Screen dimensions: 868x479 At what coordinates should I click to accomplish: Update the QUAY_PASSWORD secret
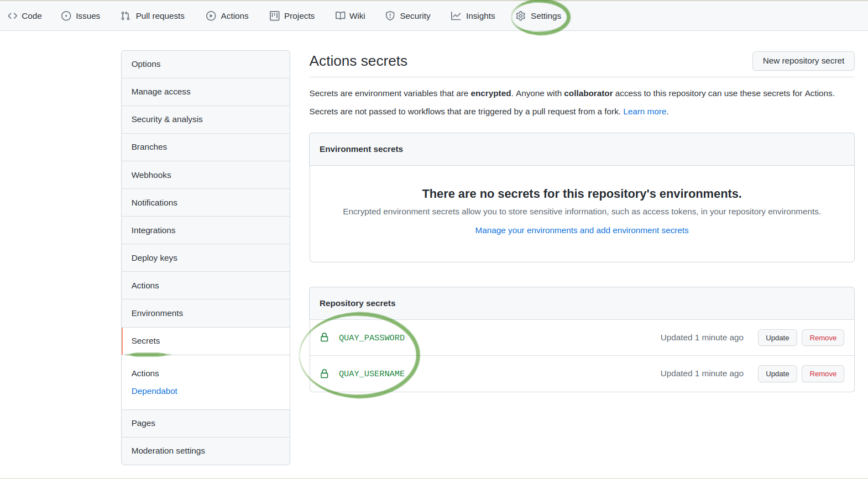coord(777,338)
